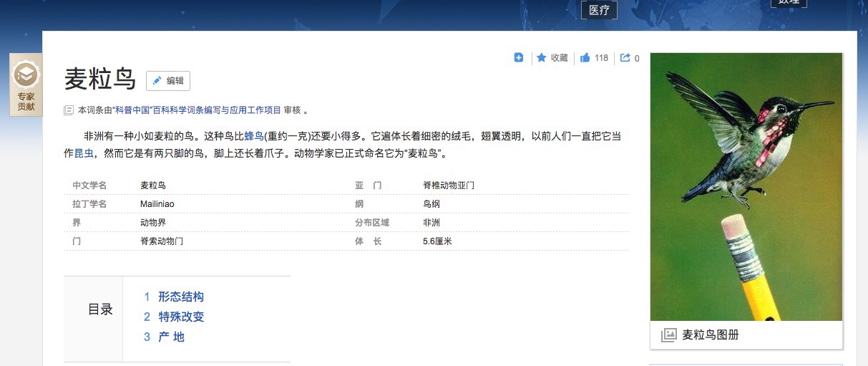This screenshot has width=868, height=366.
Task: Click the 编辑 edit button
Action: click(x=168, y=81)
